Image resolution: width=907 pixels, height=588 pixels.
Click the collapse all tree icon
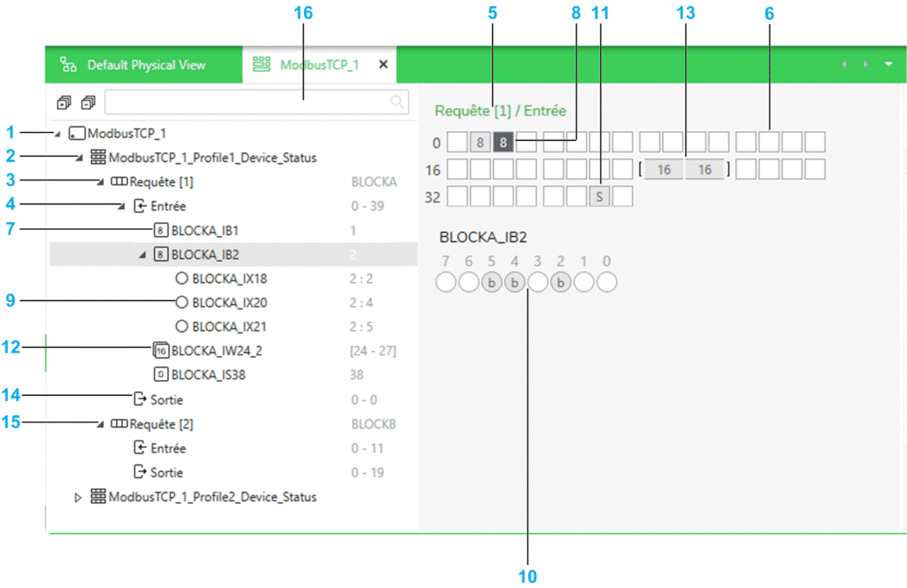point(88,103)
